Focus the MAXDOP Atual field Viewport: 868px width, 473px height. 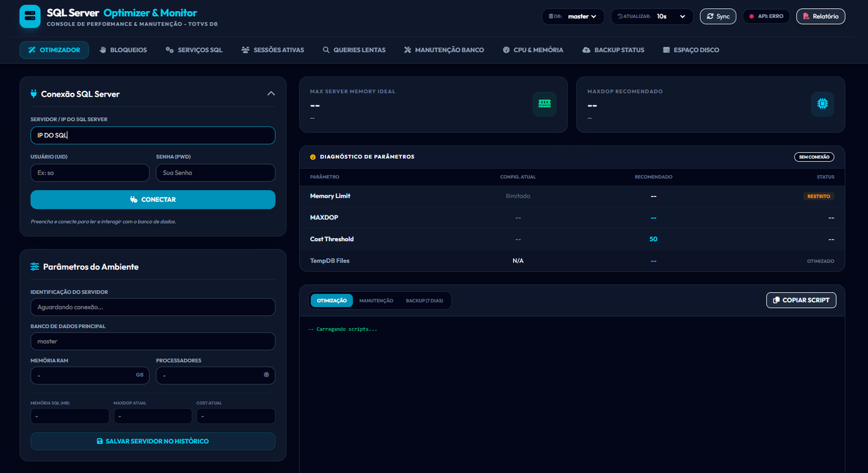[153, 416]
